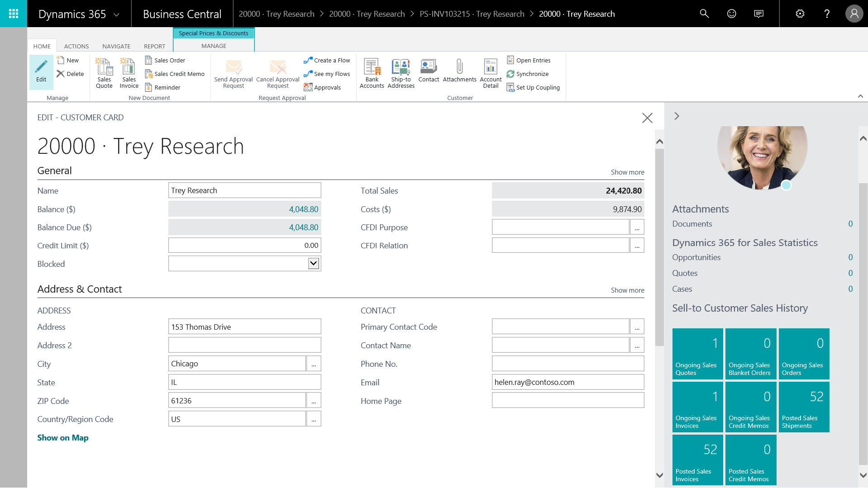Click Show more in General section

627,172
